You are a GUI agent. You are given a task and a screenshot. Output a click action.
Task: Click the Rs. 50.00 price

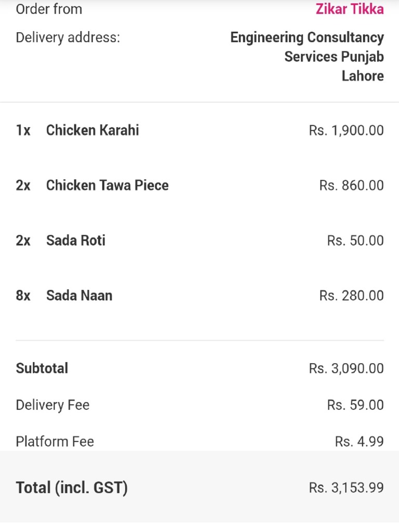click(x=355, y=241)
